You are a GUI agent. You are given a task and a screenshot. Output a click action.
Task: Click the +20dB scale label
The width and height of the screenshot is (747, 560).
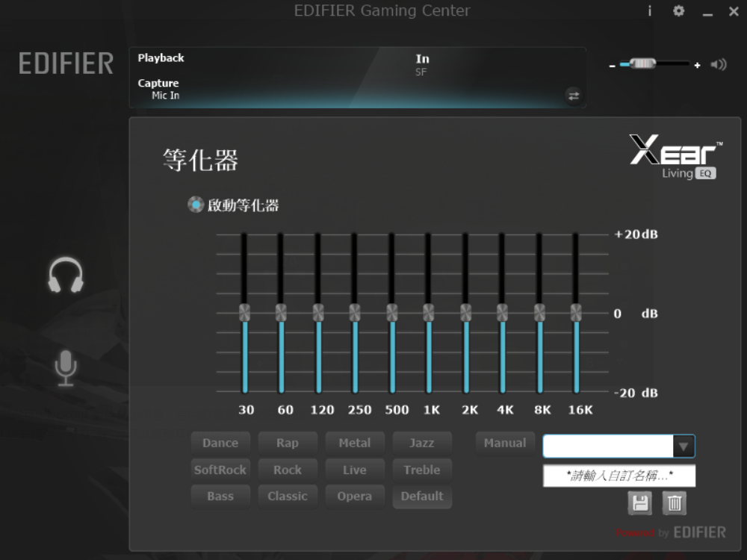636,234
